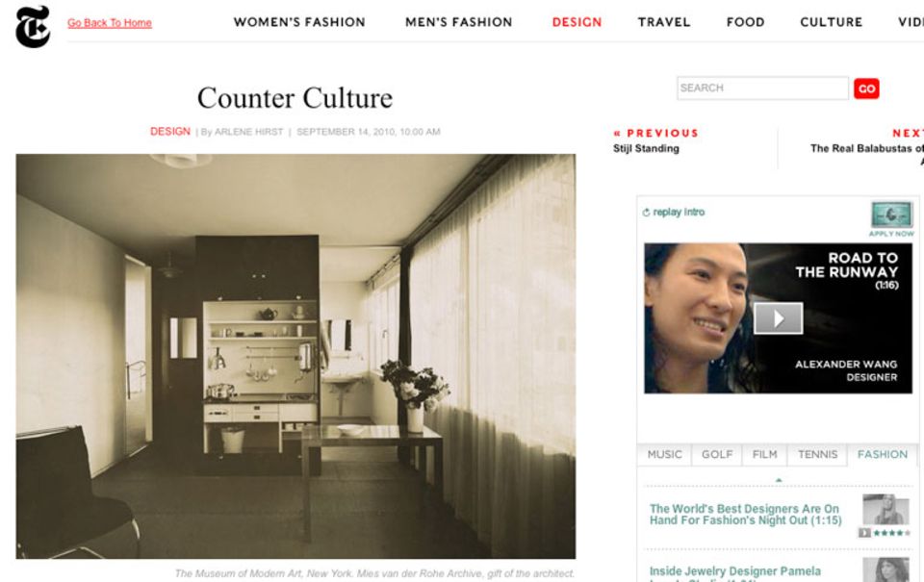Viewport: 924px width, 582px height.
Task: Click the red GO search button
Action: pyautogui.click(x=866, y=89)
